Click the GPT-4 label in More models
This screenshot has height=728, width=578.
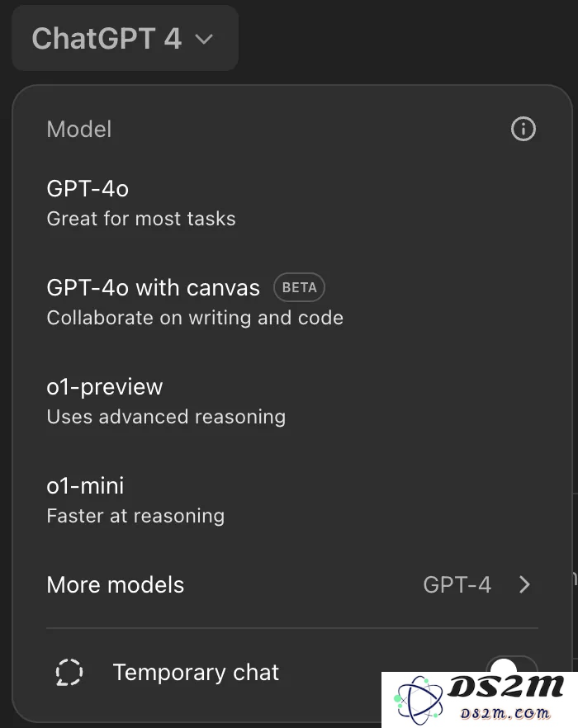(x=457, y=584)
